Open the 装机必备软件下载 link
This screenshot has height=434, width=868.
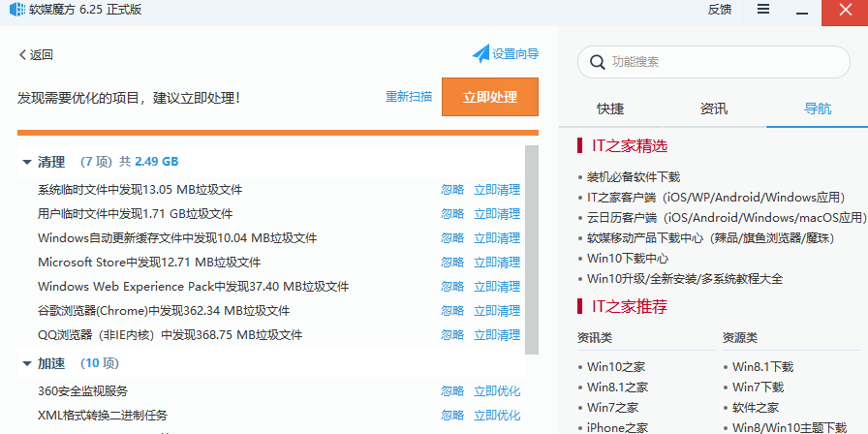634,177
